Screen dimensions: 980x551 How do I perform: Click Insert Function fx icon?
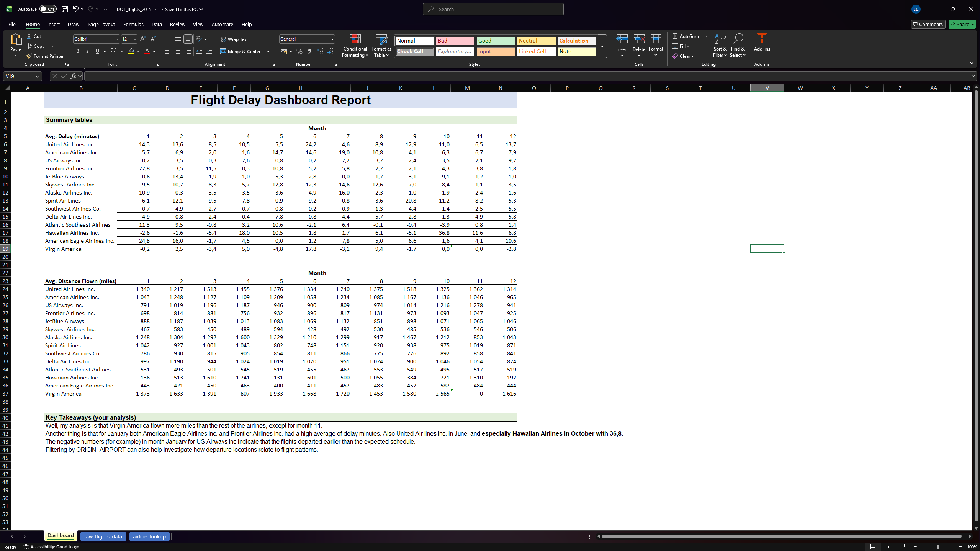[x=73, y=76]
